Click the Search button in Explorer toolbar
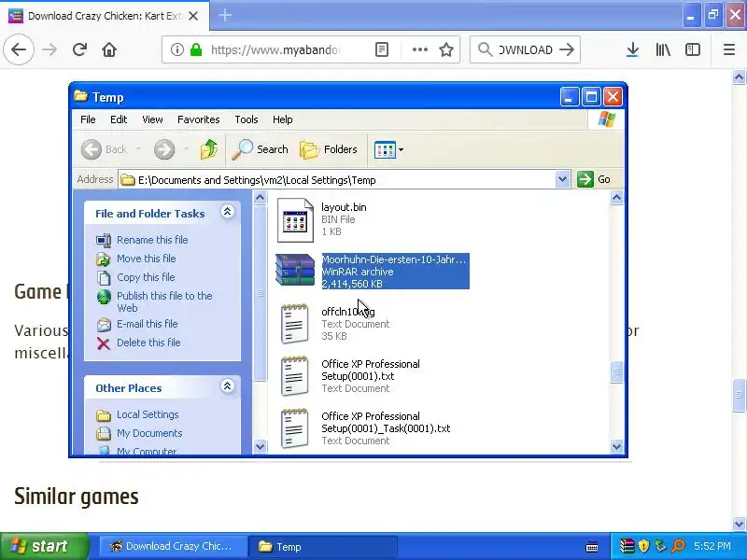This screenshot has height=560, width=747. 261,149
